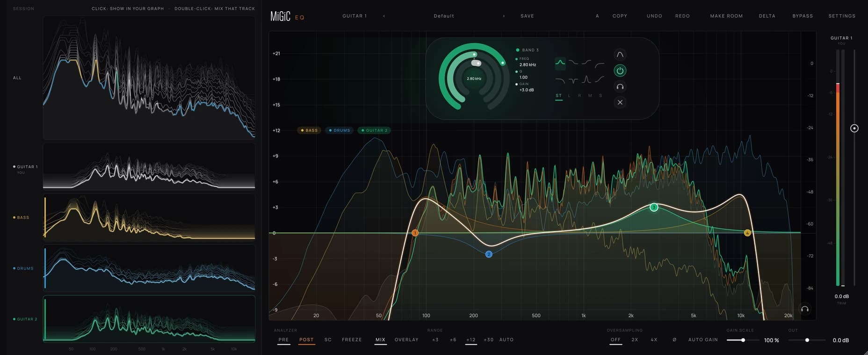Select EQ band node 1 on the curve

tap(415, 233)
